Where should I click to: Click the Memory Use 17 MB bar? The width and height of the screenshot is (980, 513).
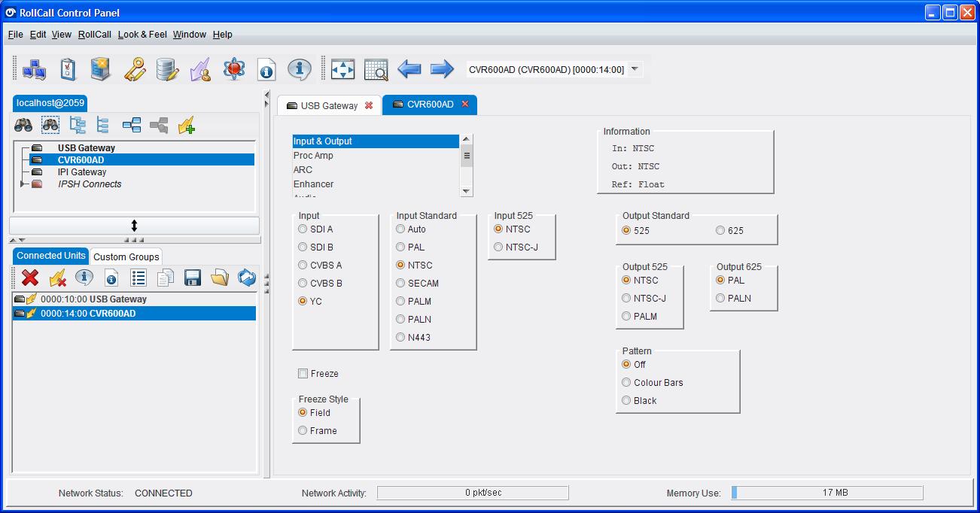[x=827, y=493]
